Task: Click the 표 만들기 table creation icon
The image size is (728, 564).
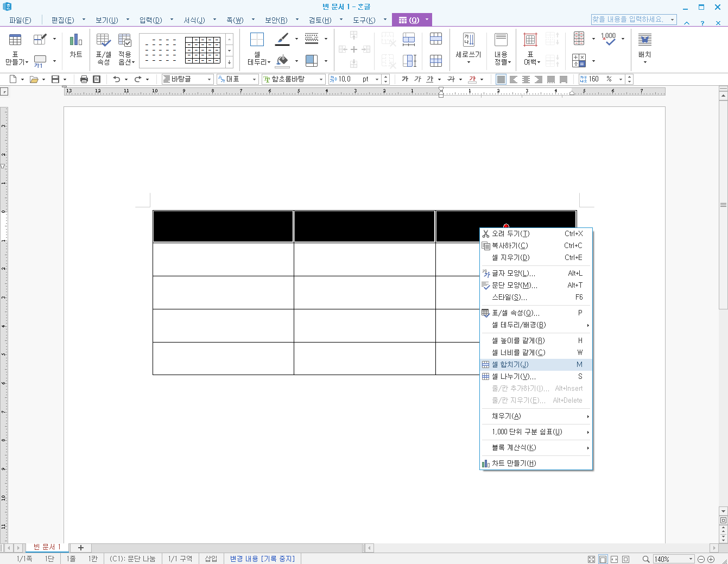Action: (15, 40)
